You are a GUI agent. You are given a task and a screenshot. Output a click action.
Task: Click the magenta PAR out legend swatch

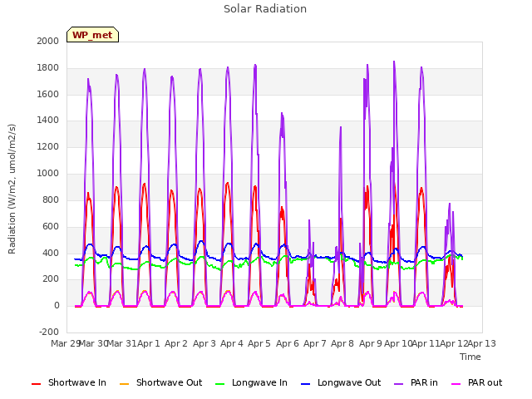click(x=456, y=384)
